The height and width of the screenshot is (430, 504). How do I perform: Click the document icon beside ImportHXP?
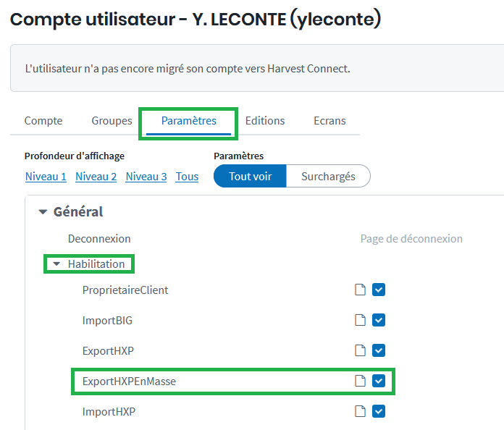pos(360,412)
